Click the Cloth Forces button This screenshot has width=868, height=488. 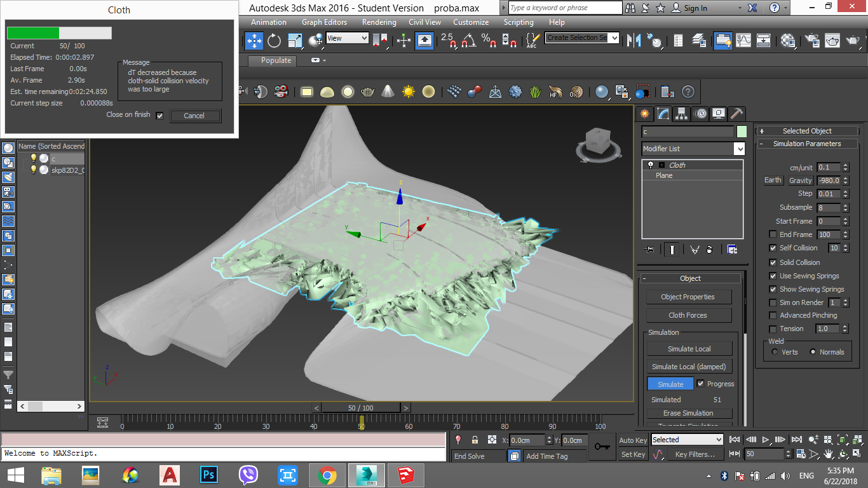tap(689, 315)
